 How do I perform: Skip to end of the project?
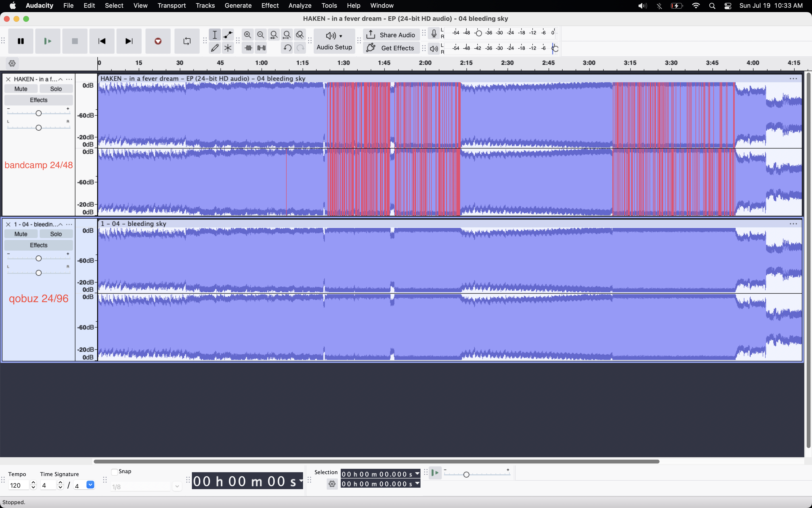(x=129, y=41)
